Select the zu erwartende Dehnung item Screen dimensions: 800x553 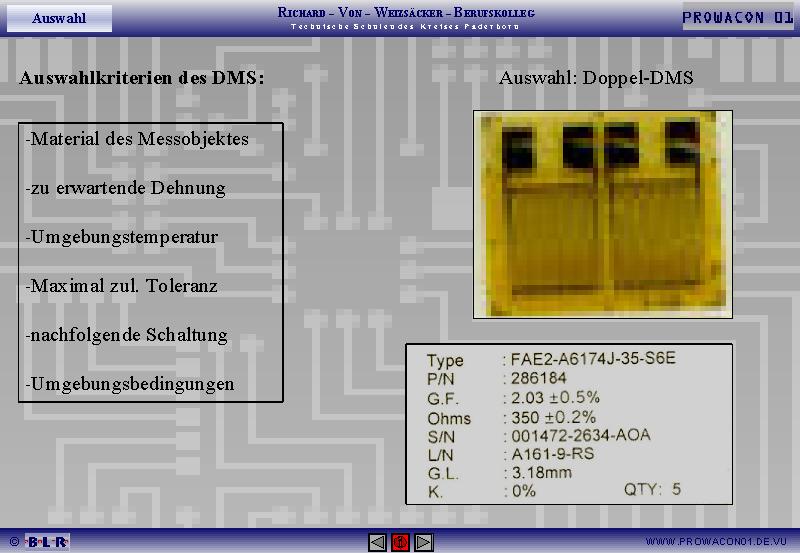(126, 188)
